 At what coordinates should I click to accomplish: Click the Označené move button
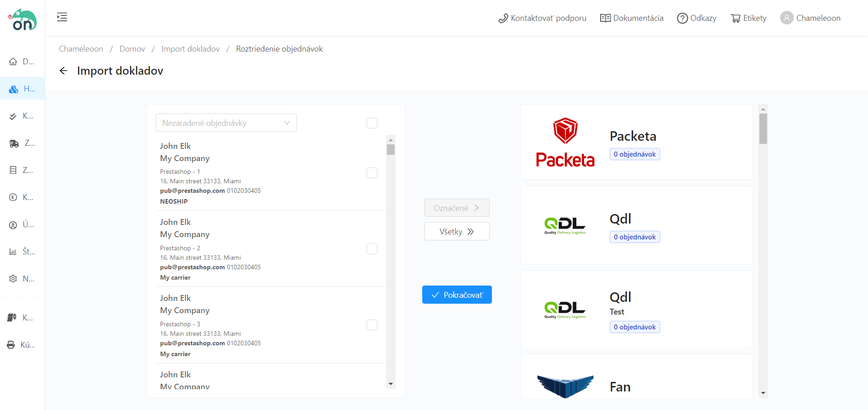coord(457,208)
